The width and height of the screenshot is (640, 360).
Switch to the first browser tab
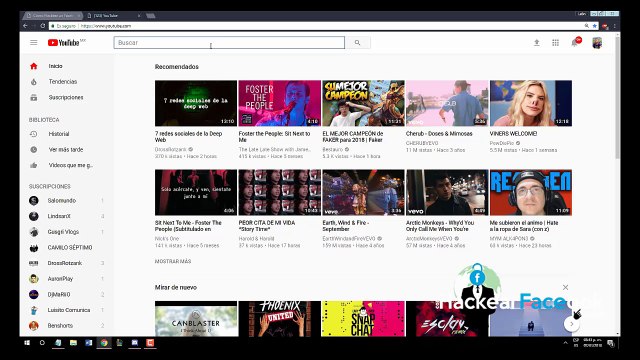tap(53, 16)
